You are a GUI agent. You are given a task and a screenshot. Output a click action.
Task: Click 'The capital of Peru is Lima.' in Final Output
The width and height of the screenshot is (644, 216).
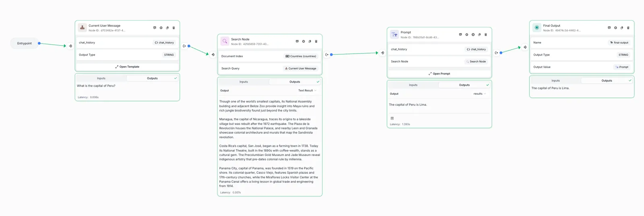coord(550,88)
